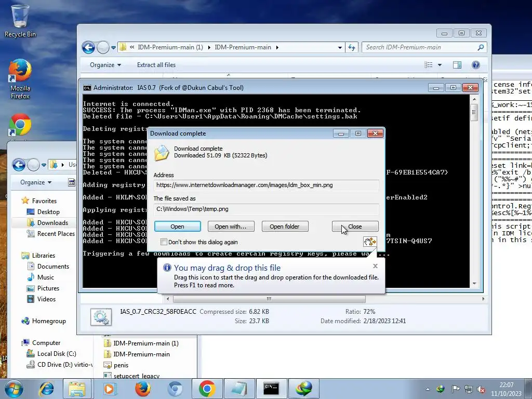The height and width of the screenshot is (399, 532).
Task: Go back in IDM-Premium-main Explorer window
Action: (x=88, y=47)
